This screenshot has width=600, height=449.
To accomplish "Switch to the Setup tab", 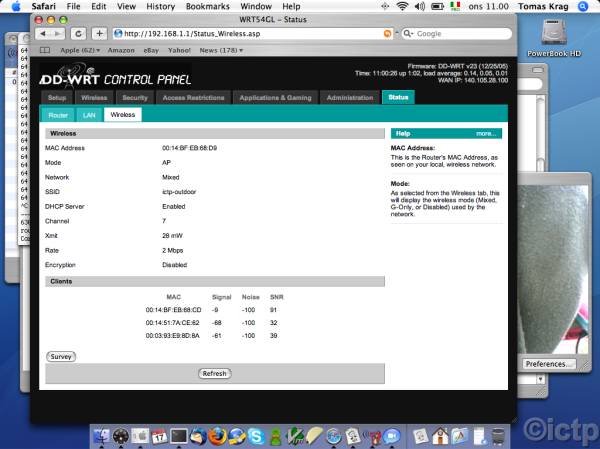I will (57, 98).
